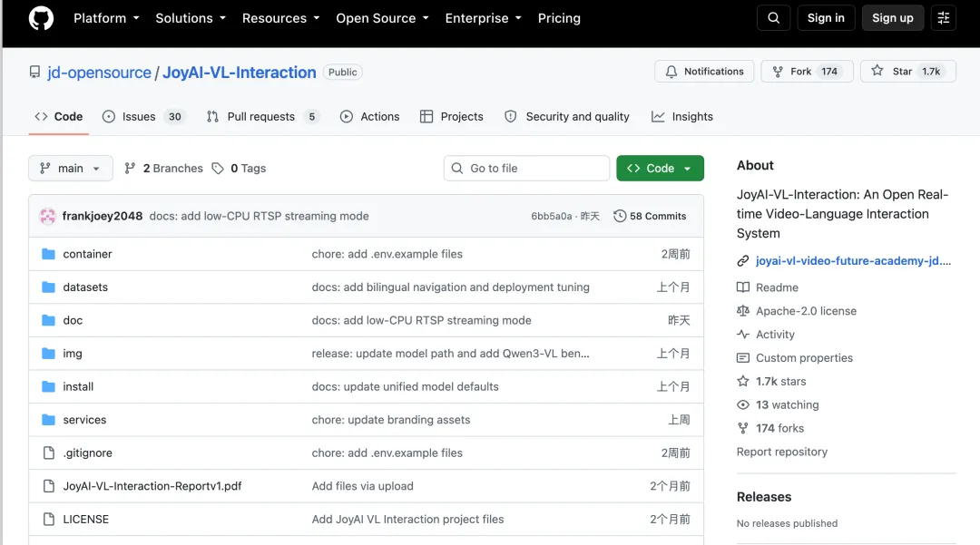Open the appearance settings icon beside Sign up
Screen dimensions: 980x545
tap(943, 18)
